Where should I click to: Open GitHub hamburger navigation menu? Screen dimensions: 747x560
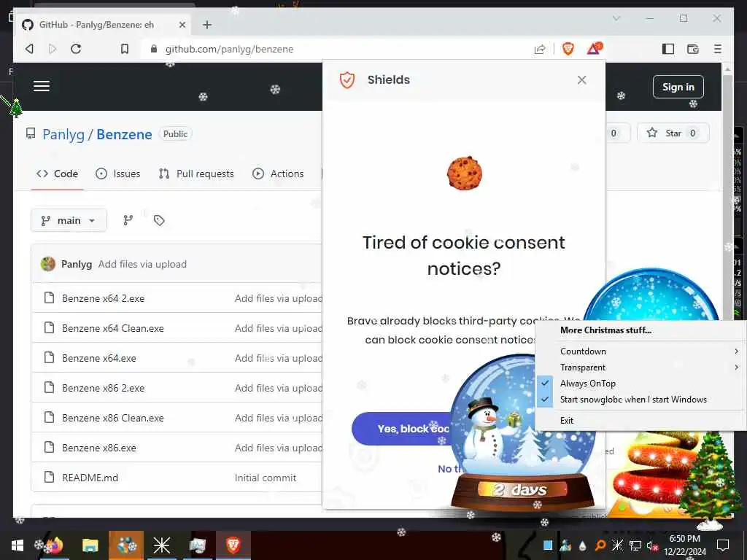[x=42, y=86]
